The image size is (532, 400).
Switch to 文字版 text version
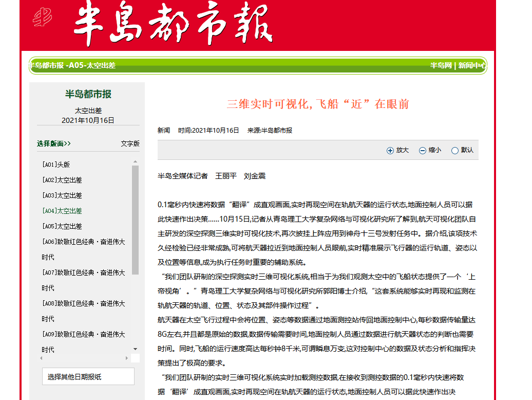[x=130, y=143]
